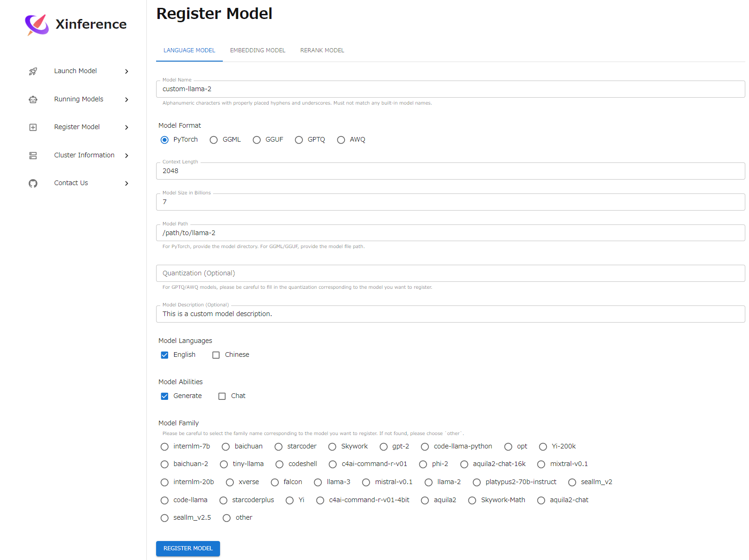Choose llama-2 as the model family
The width and height of the screenshot is (749, 560).
[x=428, y=482]
